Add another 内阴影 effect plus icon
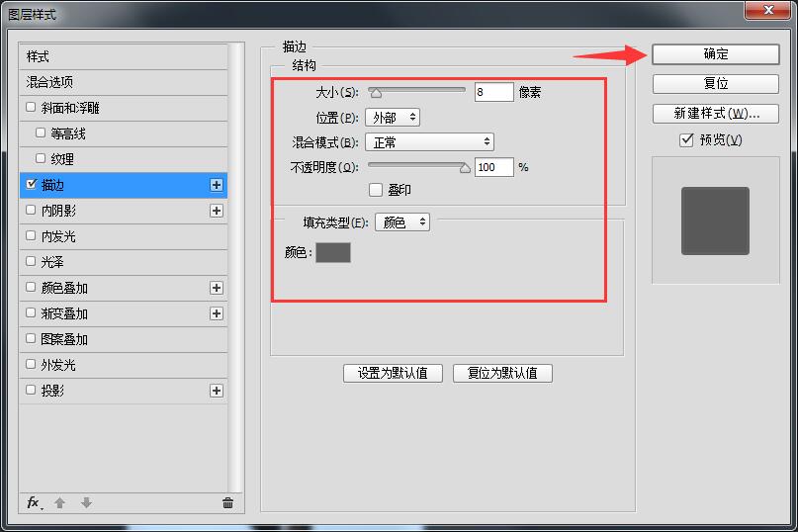798x532 pixels. (x=217, y=211)
